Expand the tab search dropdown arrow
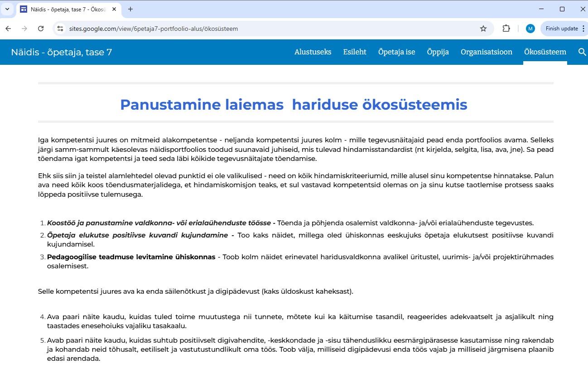 (7, 9)
